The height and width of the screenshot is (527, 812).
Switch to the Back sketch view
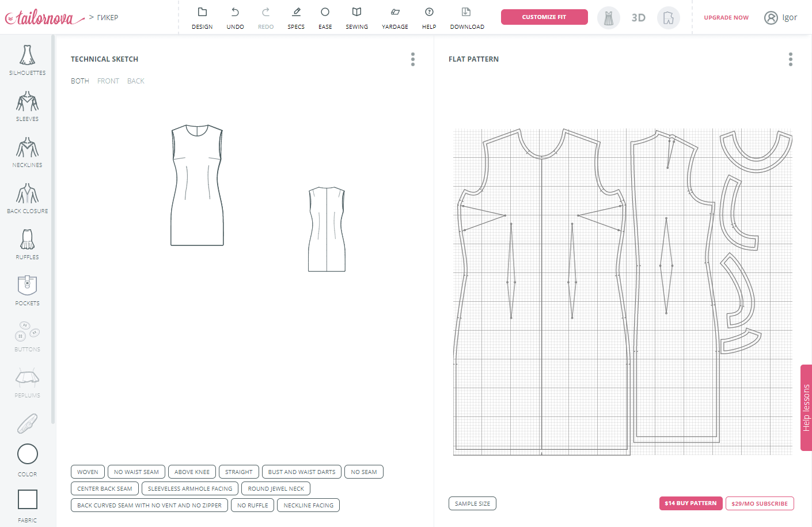pos(136,81)
